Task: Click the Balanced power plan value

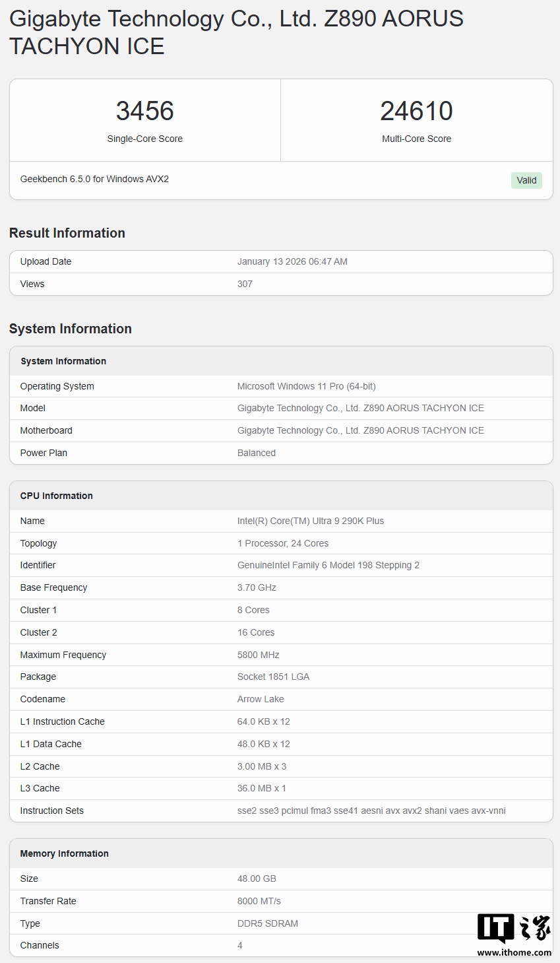Action: point(257,453)
